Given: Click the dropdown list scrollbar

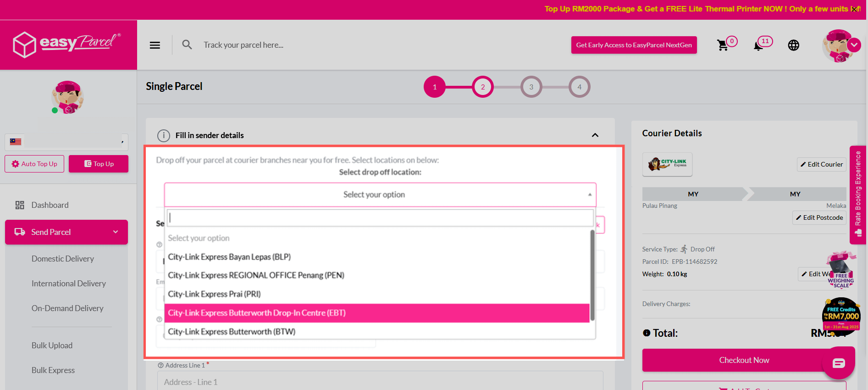Looking at the screenshot, I should [x=592, y=275].
